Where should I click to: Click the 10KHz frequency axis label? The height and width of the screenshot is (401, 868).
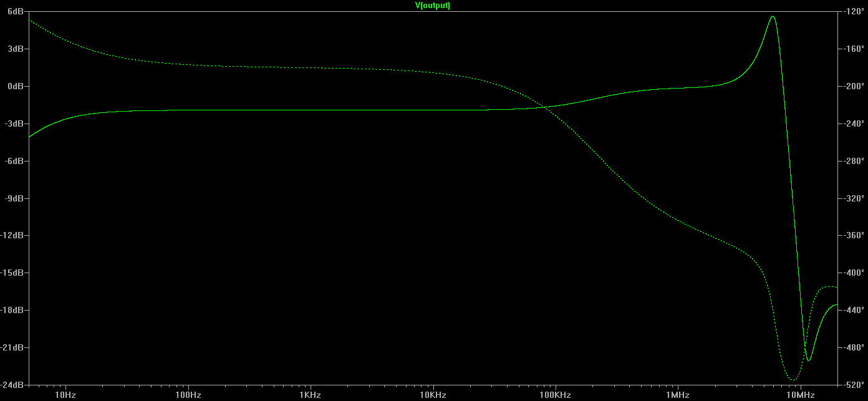pos(432,395)
